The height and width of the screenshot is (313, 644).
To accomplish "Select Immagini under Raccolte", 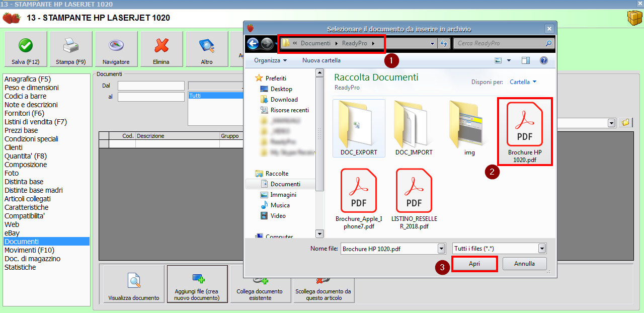I will click(278, 195).
